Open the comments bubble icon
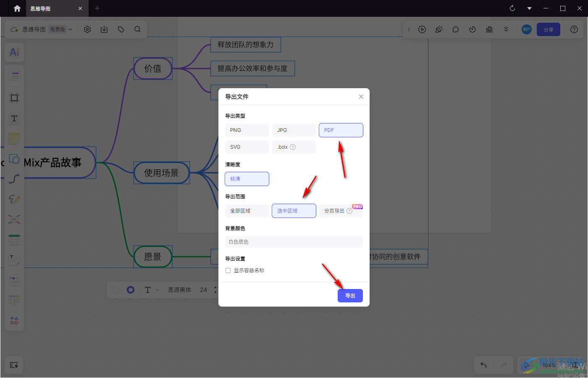 [456, 29]
